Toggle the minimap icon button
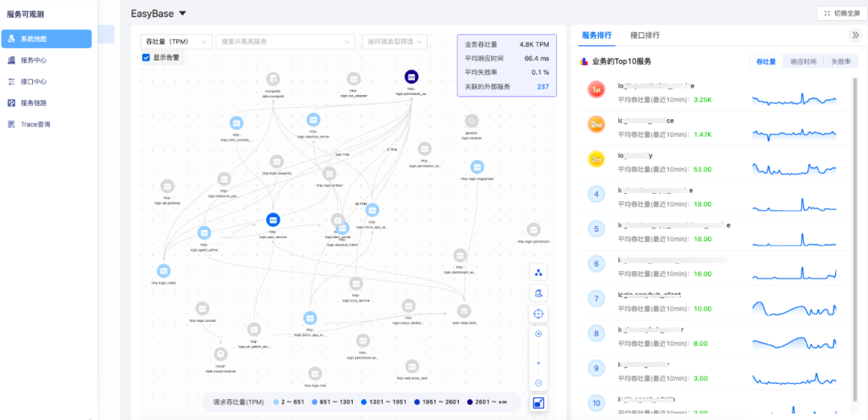Image resolution: width=868 pixels, height=420 pixels. [538, 403]
